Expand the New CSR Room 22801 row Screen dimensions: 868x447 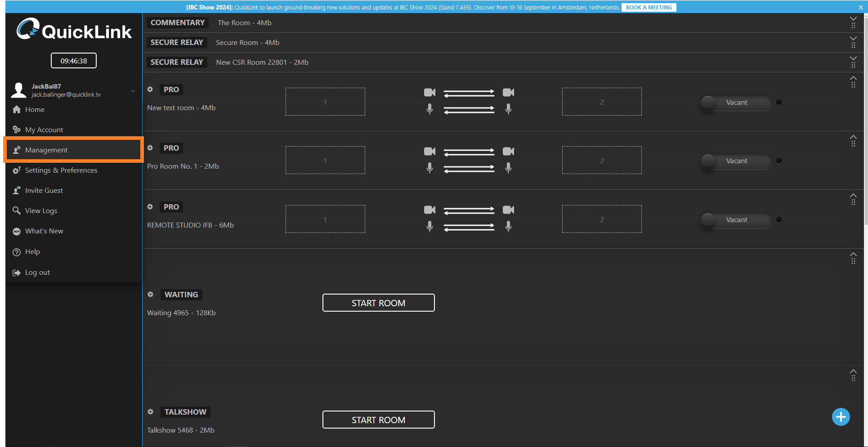[853, 59]
